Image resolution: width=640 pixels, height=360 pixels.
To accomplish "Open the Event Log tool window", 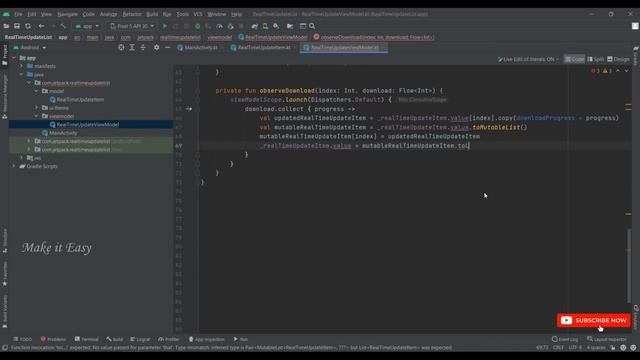I will pos(565,339).
